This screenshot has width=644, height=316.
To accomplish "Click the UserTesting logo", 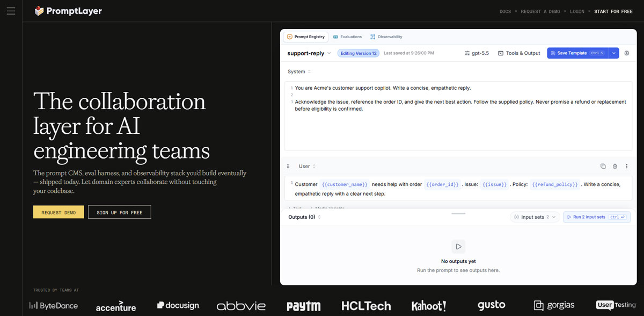I will [x=617, y=305].
